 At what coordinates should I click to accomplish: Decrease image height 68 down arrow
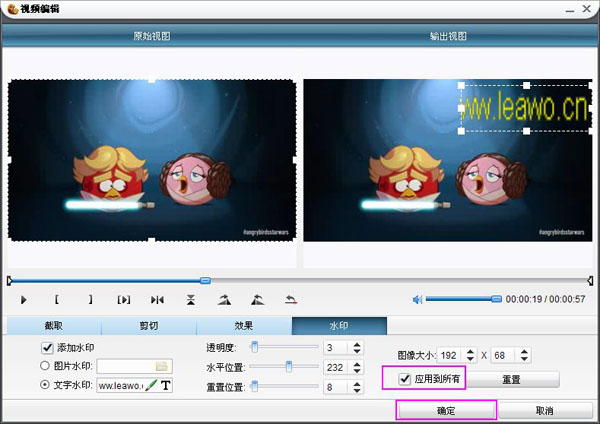coord(525,359)
